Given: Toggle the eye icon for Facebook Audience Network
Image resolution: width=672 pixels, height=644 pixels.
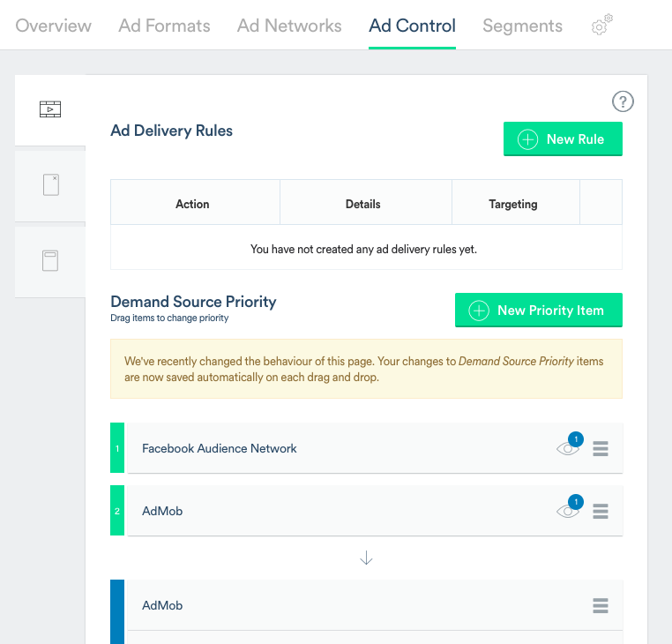Looking at the screenshot, I should pos(568,449).
